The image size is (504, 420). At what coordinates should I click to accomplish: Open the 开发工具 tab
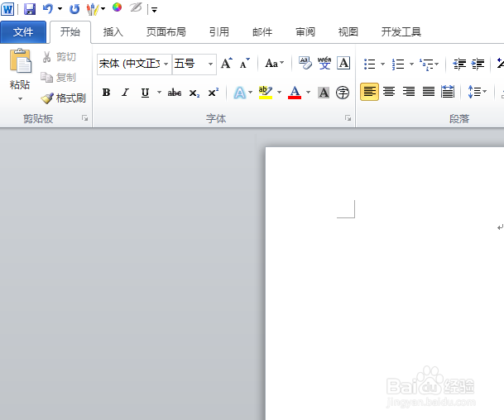point(401,31)
